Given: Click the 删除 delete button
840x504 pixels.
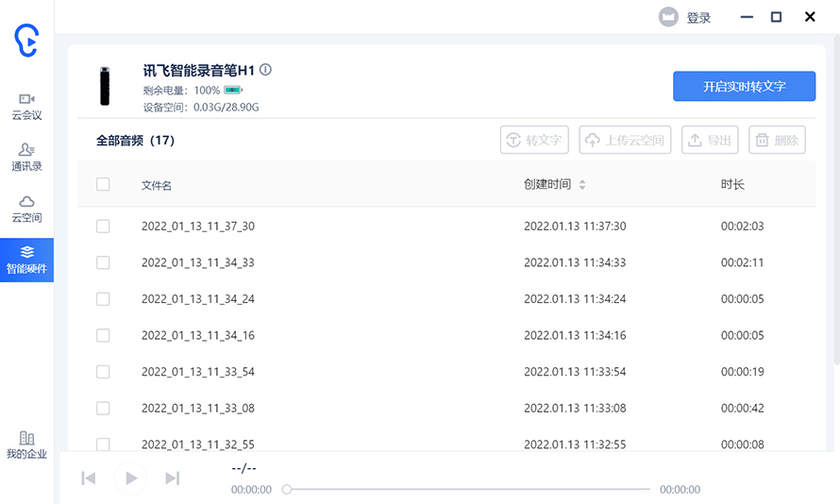Looking at the screenshot, I should tap(777, 140).
